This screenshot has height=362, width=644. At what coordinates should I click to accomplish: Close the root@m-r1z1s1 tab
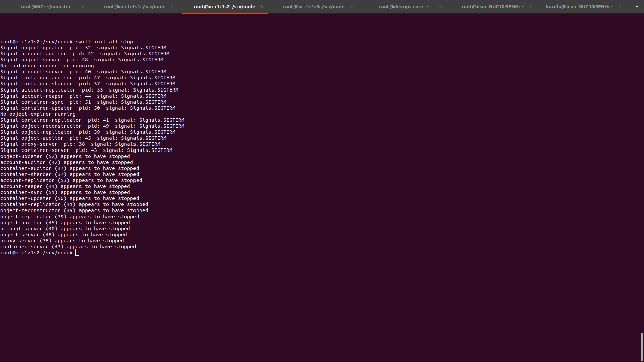[x=172, y=7]
